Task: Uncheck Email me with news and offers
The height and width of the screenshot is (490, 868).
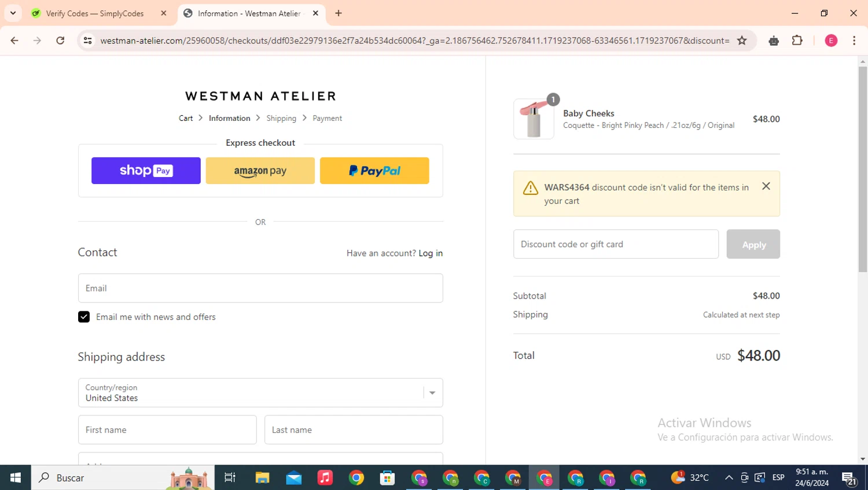Action: pos(84,317)
